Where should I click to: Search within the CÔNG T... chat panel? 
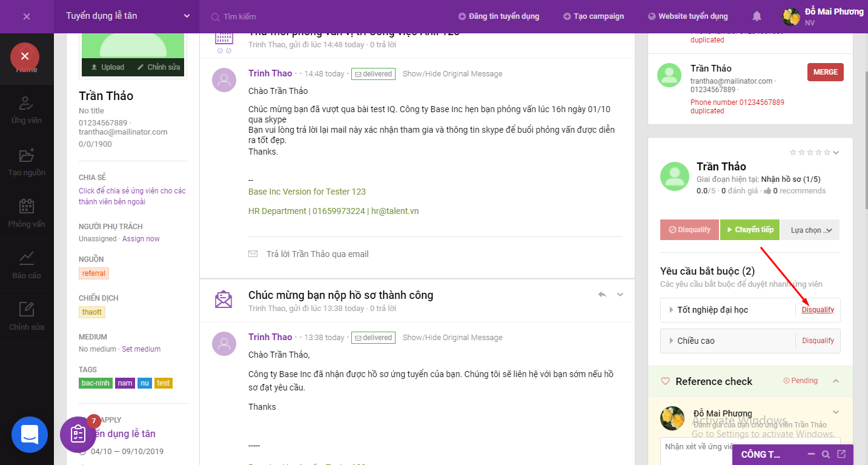coord(826,454)
